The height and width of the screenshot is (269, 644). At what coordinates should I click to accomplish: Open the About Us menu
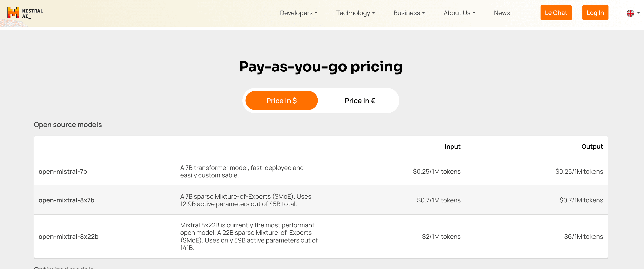(459, 13)
